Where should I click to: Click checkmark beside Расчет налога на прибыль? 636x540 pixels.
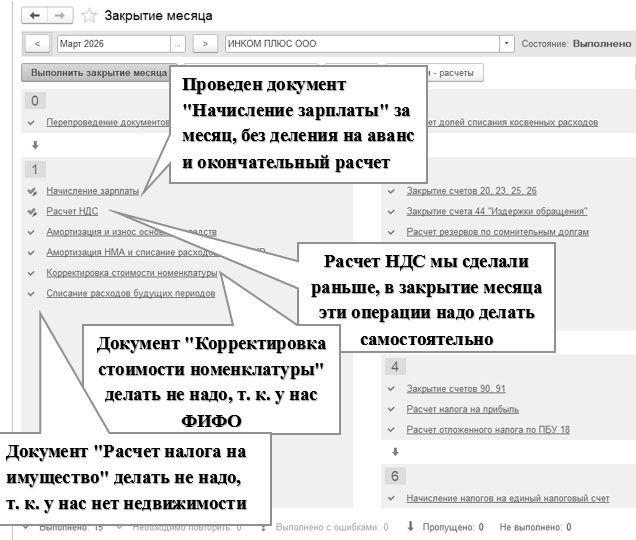[391, 410]
